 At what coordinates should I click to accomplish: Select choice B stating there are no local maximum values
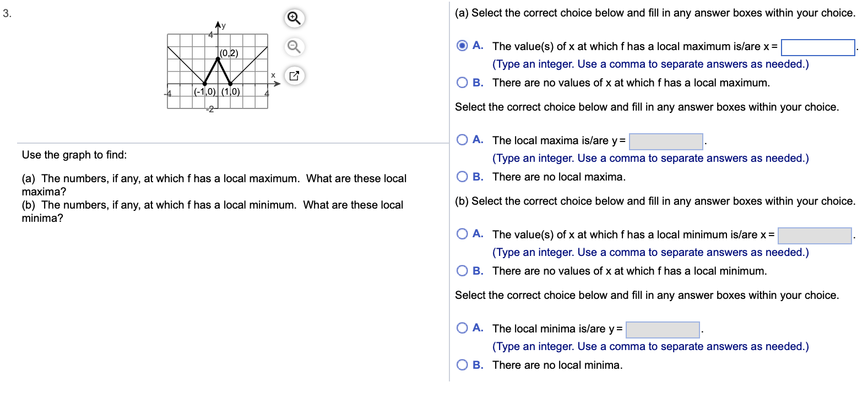click(x=462, y=83)
